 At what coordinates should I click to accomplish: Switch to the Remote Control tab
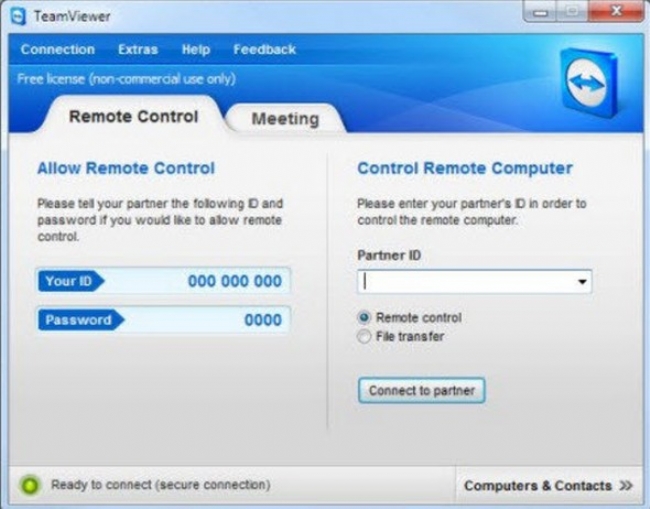133,116
